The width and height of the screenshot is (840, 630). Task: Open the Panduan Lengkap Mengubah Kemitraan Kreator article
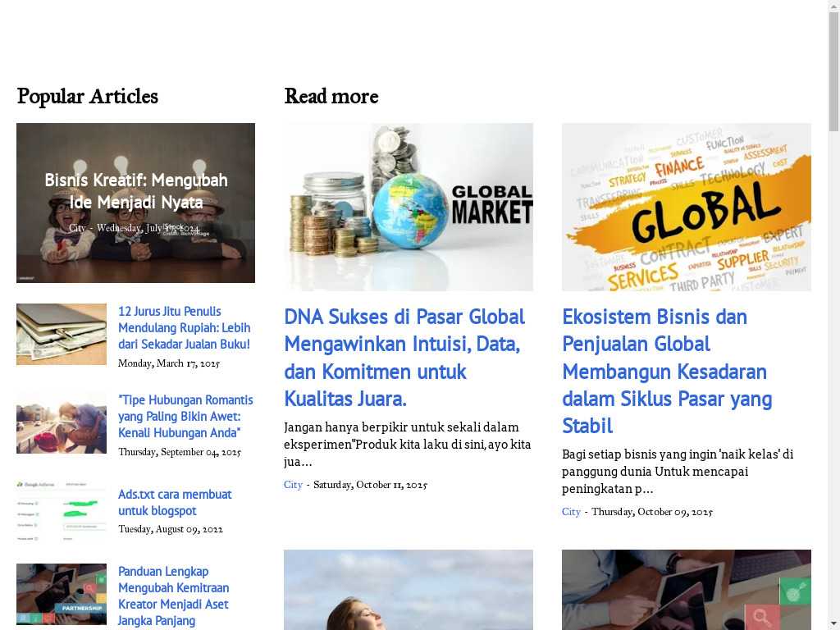pos(174,596)
